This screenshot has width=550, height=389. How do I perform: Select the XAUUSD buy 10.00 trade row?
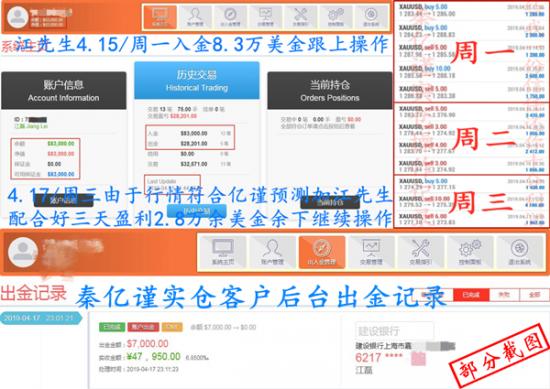coord(471,72)
